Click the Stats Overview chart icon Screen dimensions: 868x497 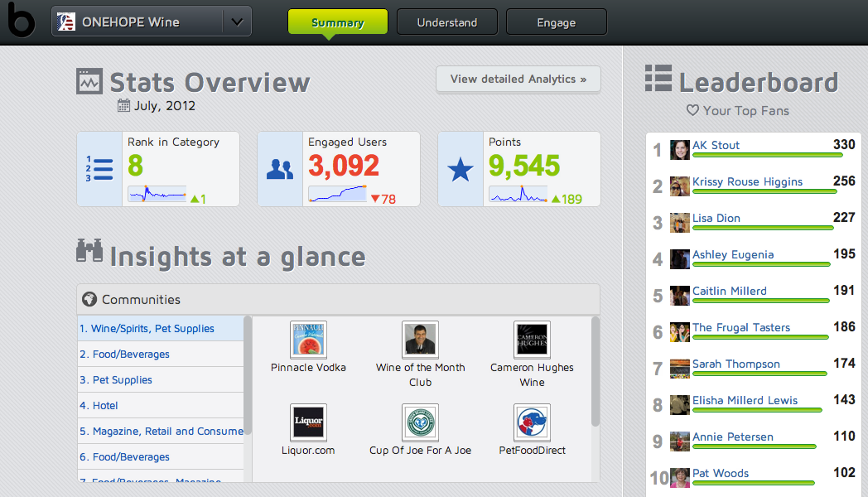[x=89, y=81]
